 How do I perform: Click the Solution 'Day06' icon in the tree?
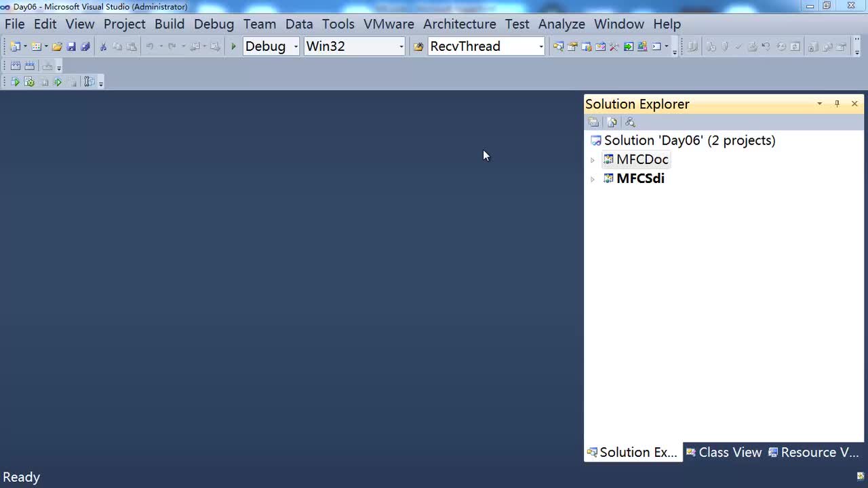(x=596, y=141)
